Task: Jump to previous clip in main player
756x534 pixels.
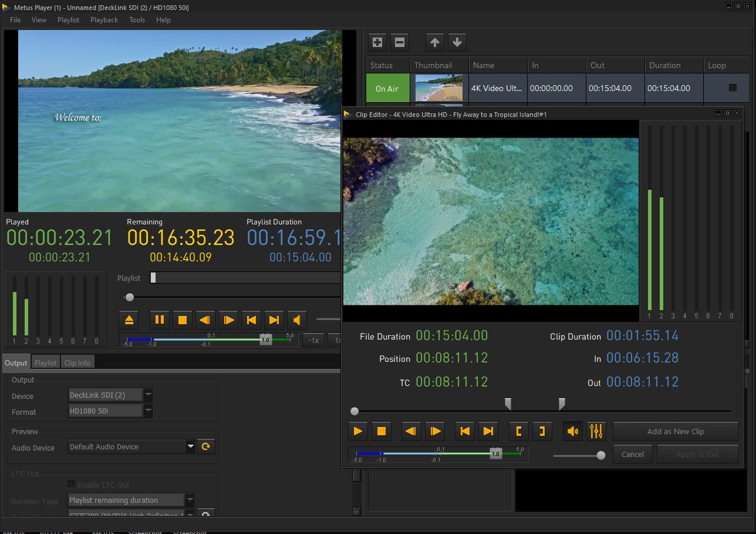Action: (251, 320)
